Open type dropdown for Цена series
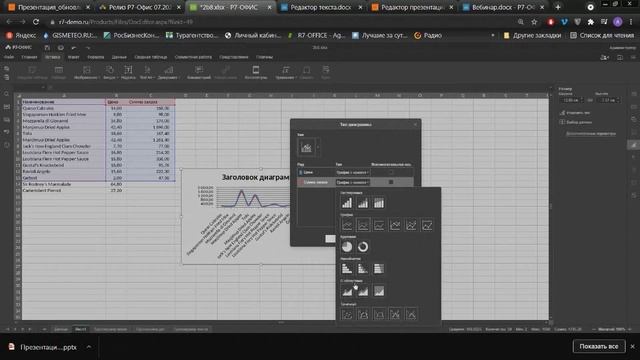 (352, 172)
